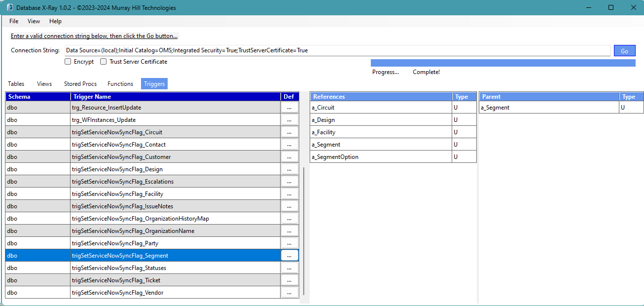644x306 pixels.
Task: Click the trigger list vertical scrollbar
Action: click(x=304, y=230)
